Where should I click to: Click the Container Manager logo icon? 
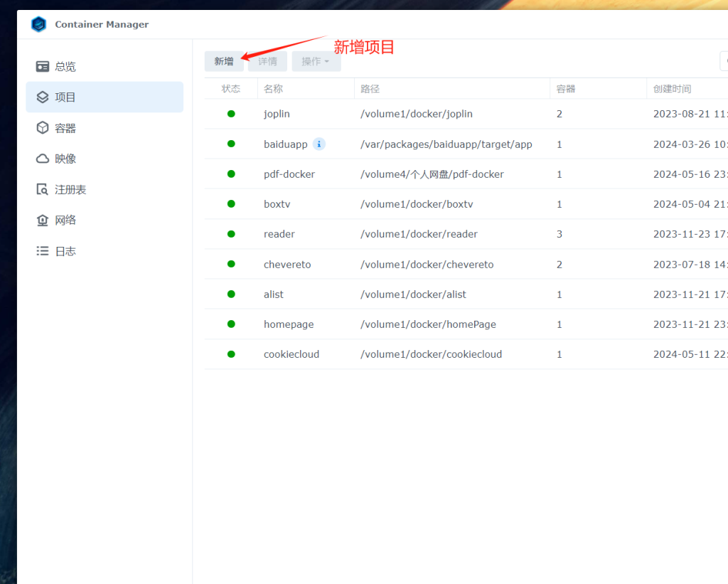pos(39,23)
